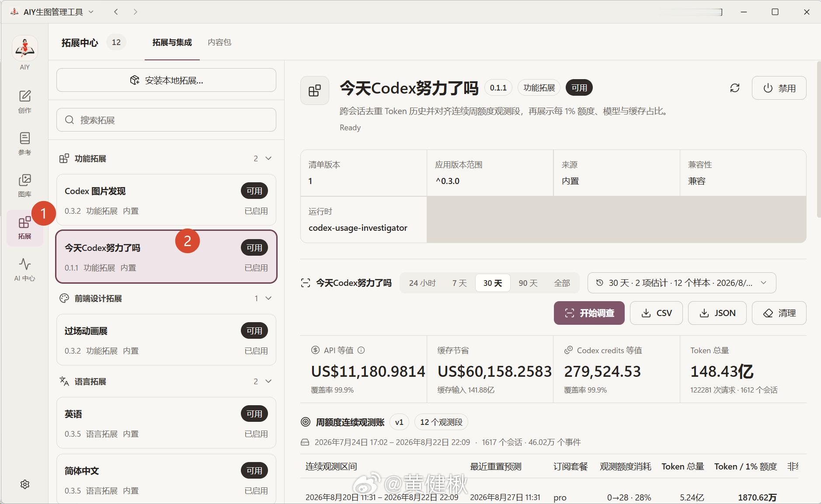Select the 简体中文 language extension card
The image size is (821, 504).
[x=166, y=479]
